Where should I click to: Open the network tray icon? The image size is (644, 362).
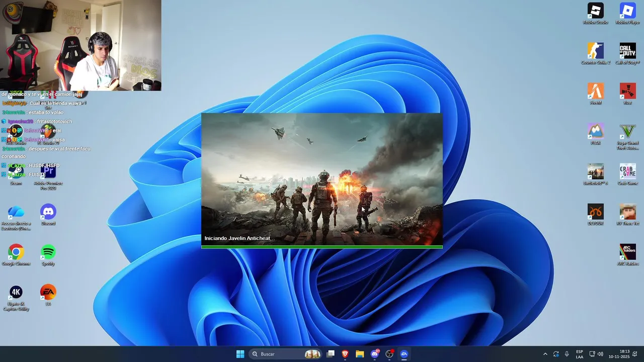click(x=592, y=354)
